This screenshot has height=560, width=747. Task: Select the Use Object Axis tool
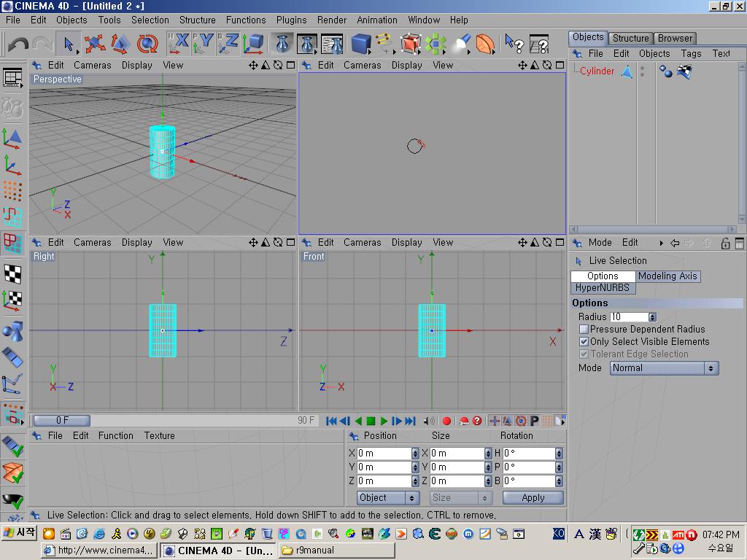tap(12, 164)
